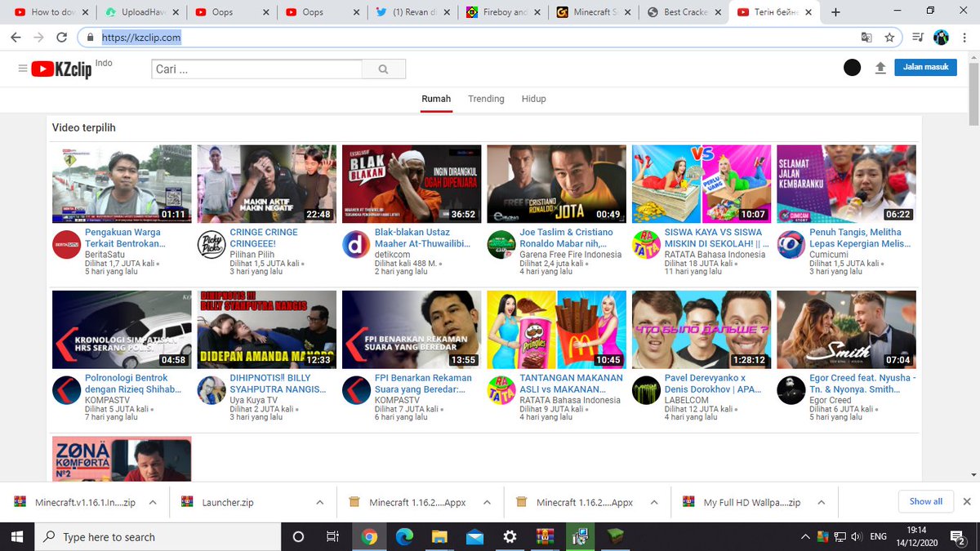
Task: Click the Uya Kuya TV channel name
Action: tap(255, 400)
